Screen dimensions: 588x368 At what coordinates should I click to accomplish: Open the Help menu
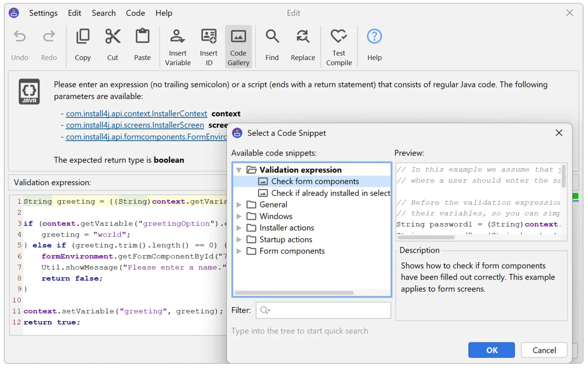coord(164,13)
